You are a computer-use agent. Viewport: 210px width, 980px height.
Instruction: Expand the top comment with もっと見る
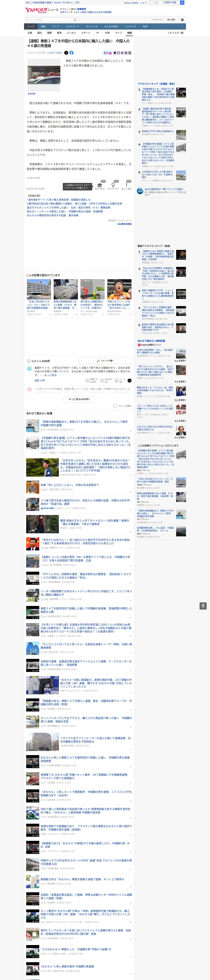point(51,375)
